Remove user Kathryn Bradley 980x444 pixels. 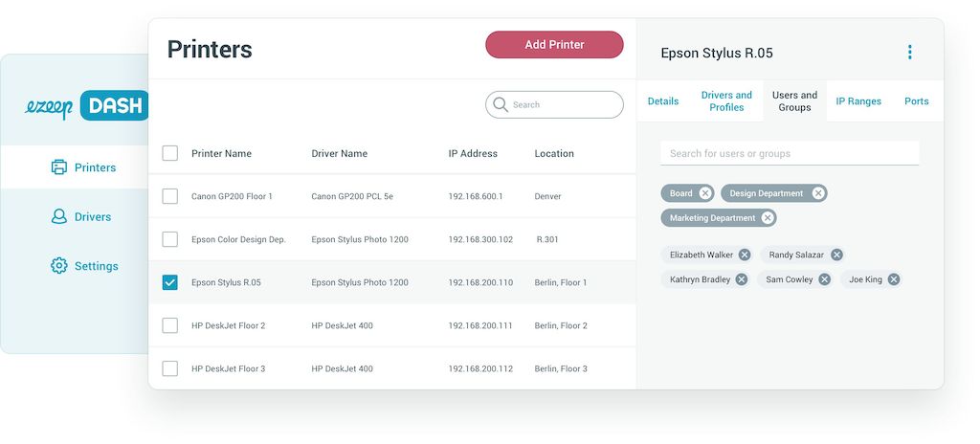742,279
